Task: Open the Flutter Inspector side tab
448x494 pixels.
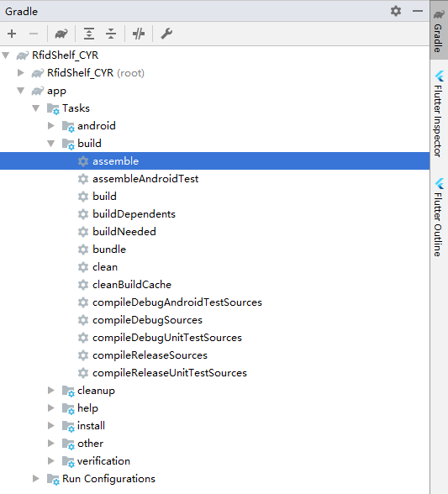Action: [439, 113]
